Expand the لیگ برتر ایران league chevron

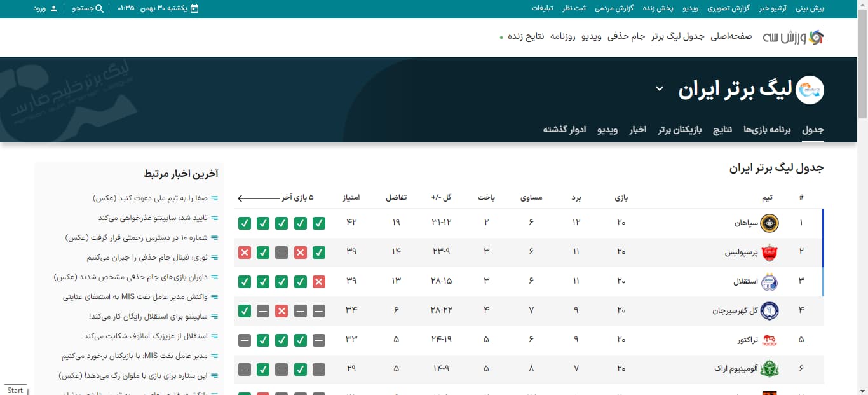click(660, 89)
